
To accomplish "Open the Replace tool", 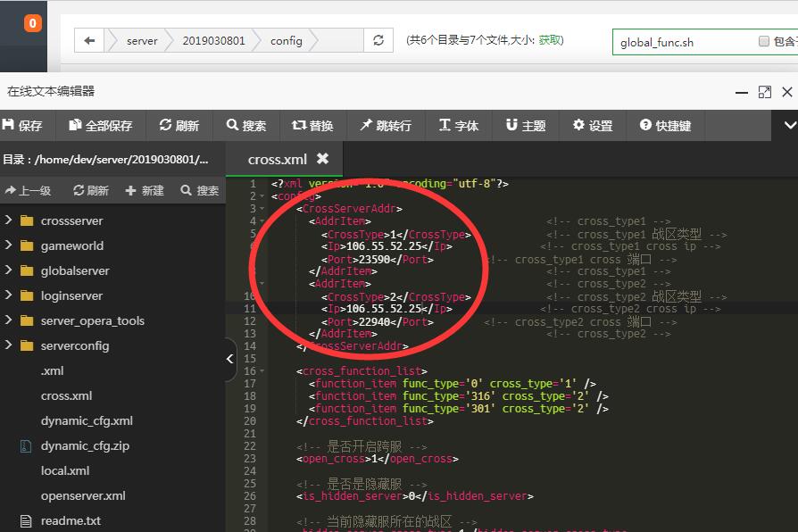I will pos(312,126).
